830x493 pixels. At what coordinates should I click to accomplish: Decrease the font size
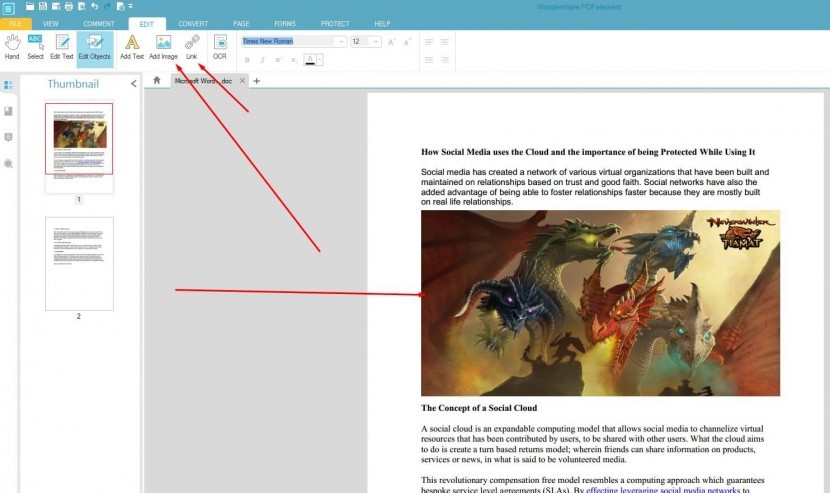(407, 42)
